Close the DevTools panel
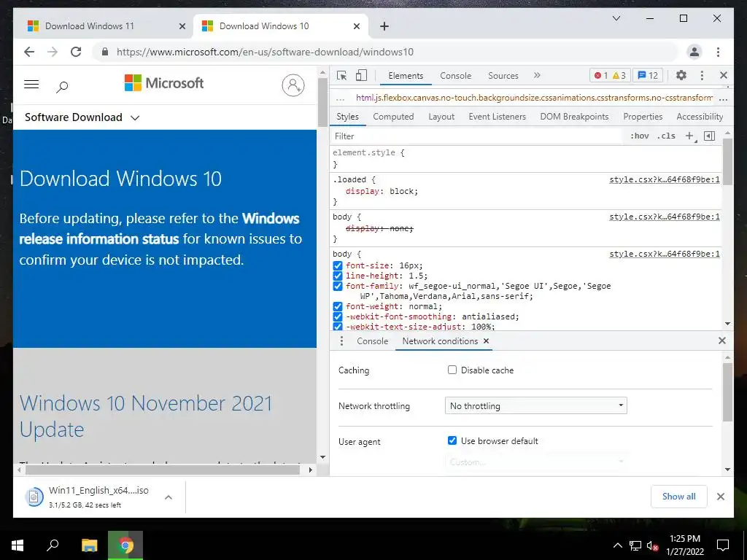747x560 pixels. (723, 75)
